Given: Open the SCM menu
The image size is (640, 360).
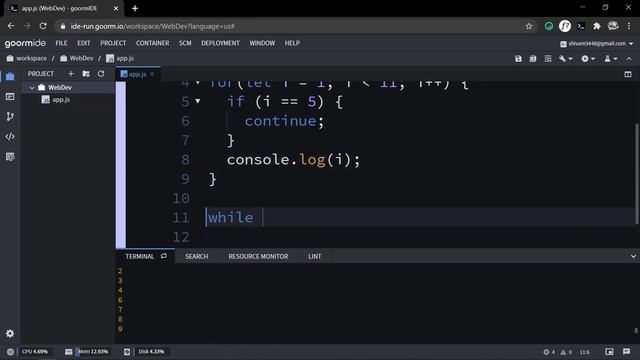Looking at the screenshot, I should pyautogui.click(x=185, y=43).
